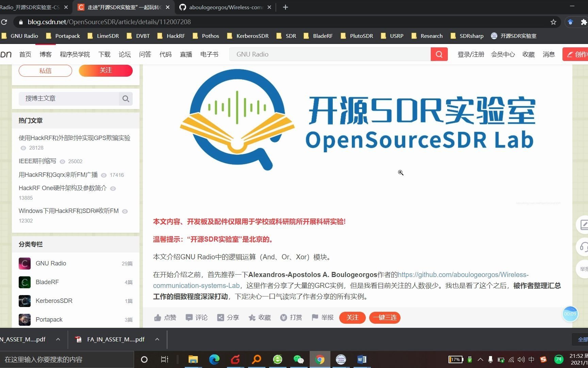The height and width of the screenshot is (368, 588).
Task: Open the HackRF和Gqrx来听FM广播 article
Action: (58, 175)
